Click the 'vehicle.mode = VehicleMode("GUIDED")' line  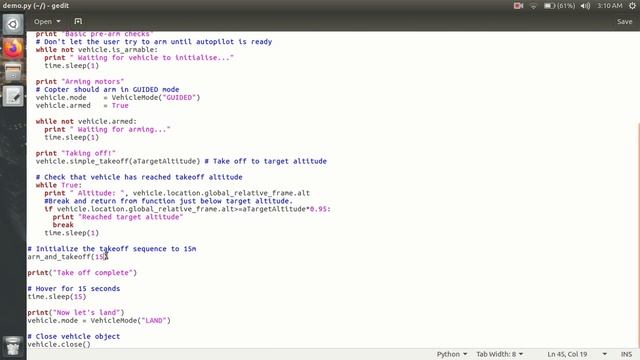tap(118, 98)
